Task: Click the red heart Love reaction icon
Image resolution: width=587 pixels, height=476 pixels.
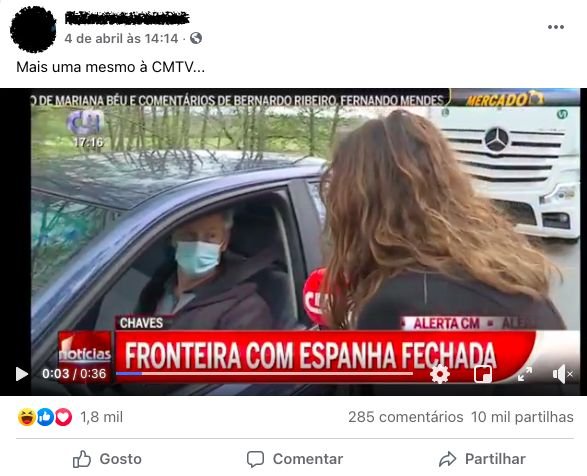Action: pyautogui.click(x=63, y=417)
